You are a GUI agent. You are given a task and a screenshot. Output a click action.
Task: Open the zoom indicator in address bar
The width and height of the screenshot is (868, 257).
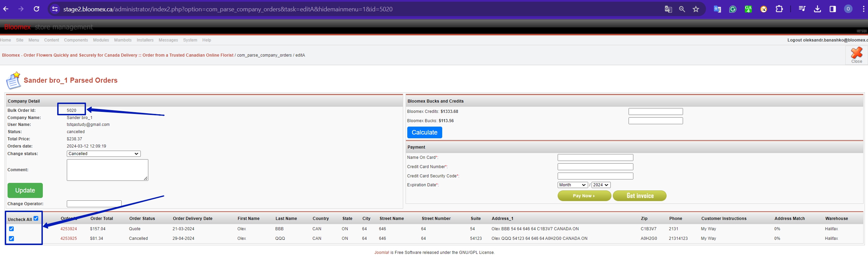coord(682,9)
